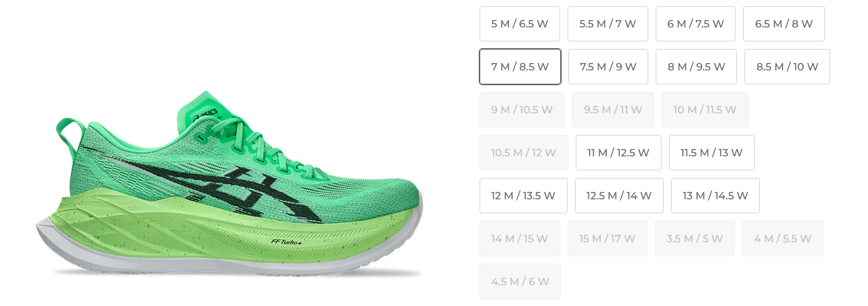Pick size 8.5 M / 10 W
The image size is (868, 306).
click(787, 67)
